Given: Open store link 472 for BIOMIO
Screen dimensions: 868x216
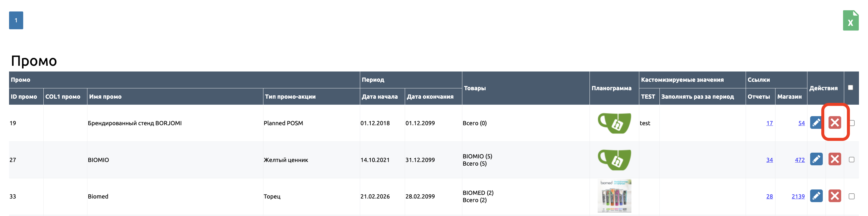Looking at the screenshot, I should [x=800, y=160].
